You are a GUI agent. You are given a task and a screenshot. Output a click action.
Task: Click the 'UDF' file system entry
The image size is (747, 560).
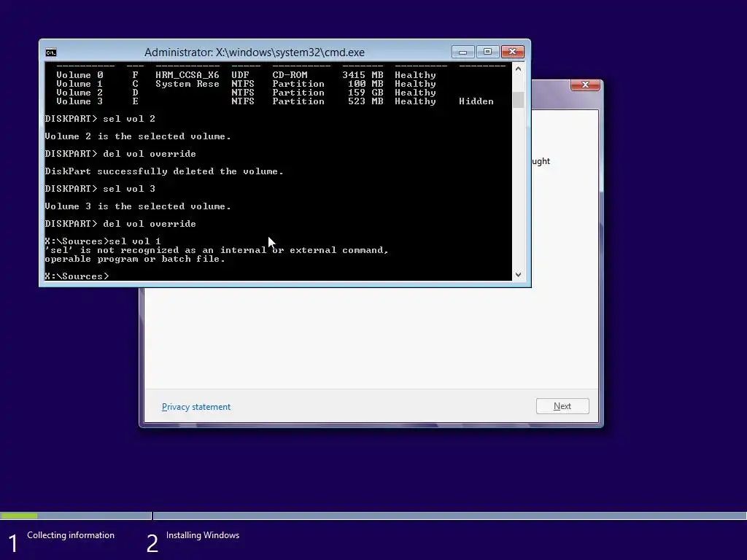(x=240, y=75)
